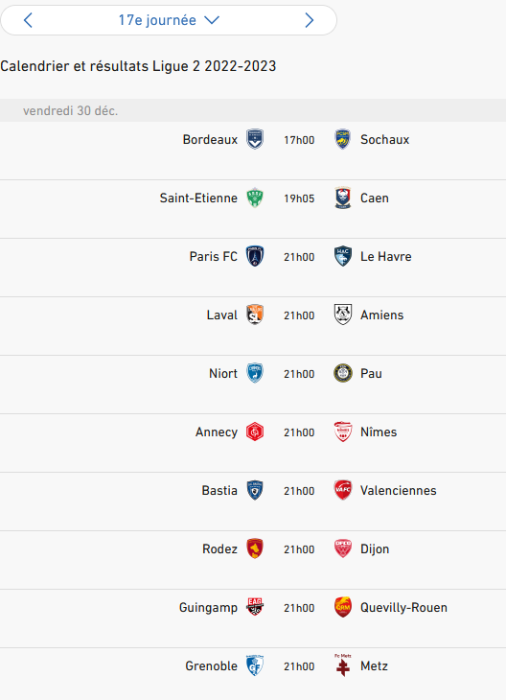This screenshot has height=700, width=506.
Task: Go to the previous journée with left arrow
Action: [x=28, y=20]
